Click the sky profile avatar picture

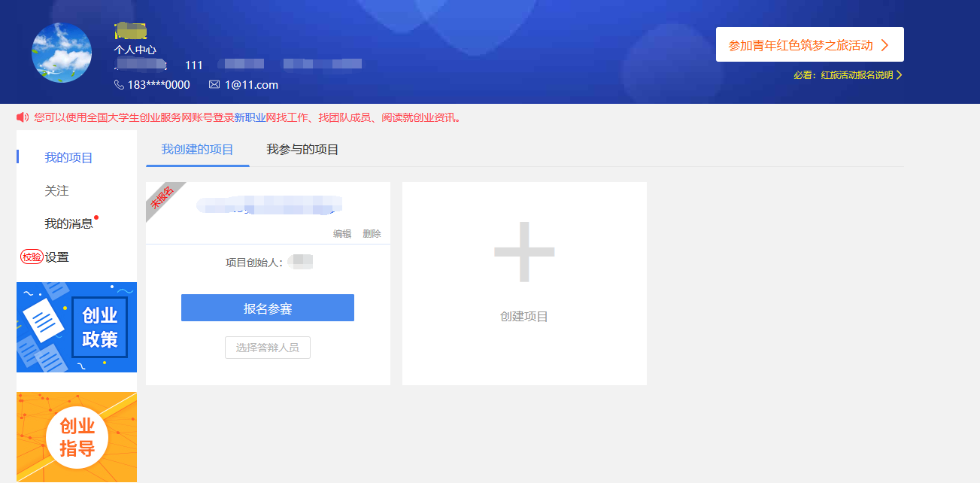click(x=62, y=53)
